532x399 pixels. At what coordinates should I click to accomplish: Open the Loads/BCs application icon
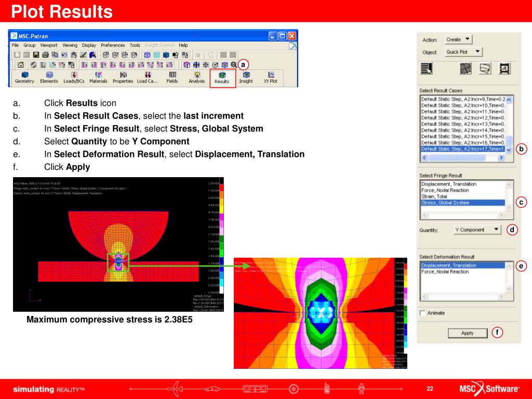pyautogui.click(x=74, y=78)
